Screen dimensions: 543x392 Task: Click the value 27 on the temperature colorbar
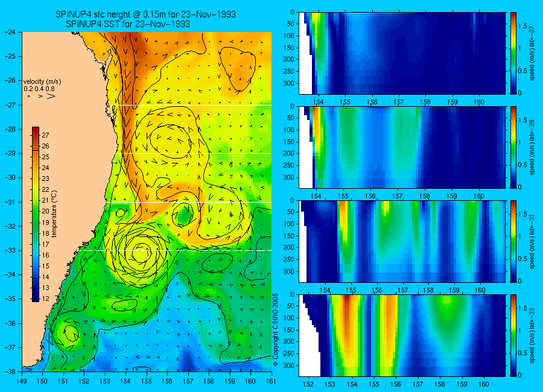(x=45, y=135)
